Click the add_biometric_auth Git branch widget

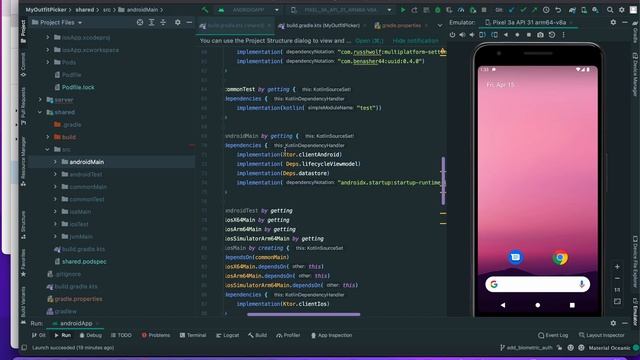526,348
